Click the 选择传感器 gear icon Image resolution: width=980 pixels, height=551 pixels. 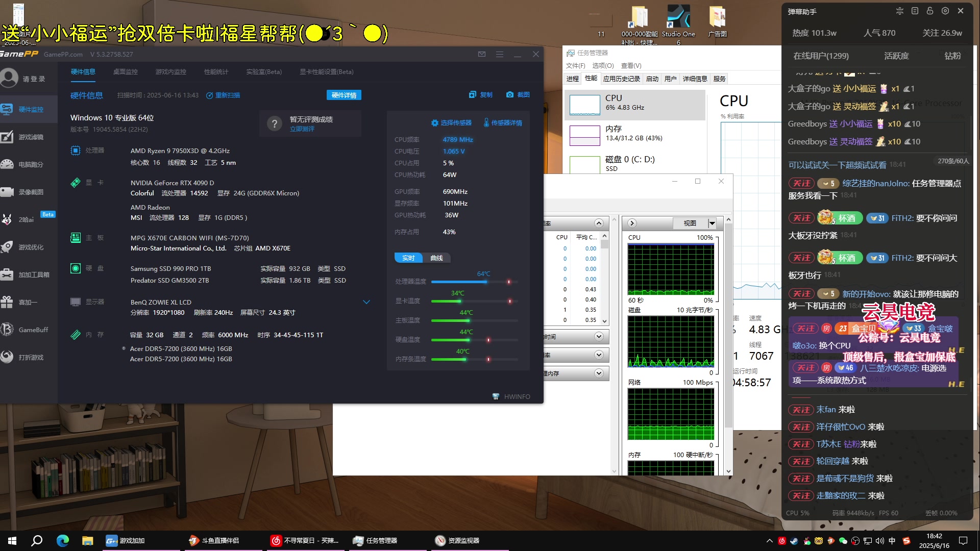[x=435, y=123]
